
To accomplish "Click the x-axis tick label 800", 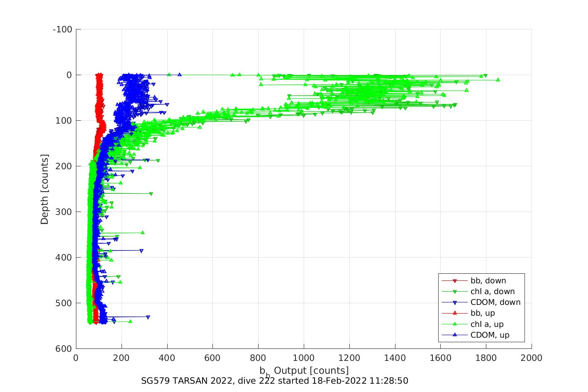I will click(x=258, y=358).
